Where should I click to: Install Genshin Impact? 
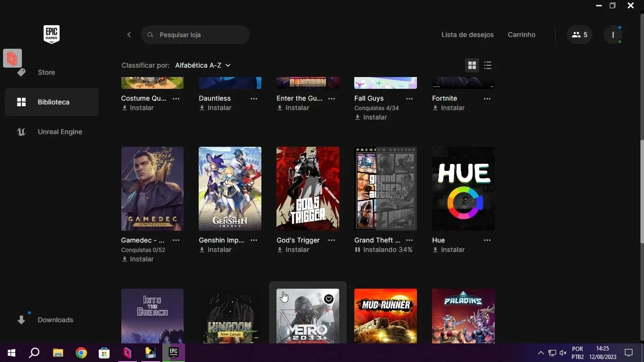pos(215,250)
